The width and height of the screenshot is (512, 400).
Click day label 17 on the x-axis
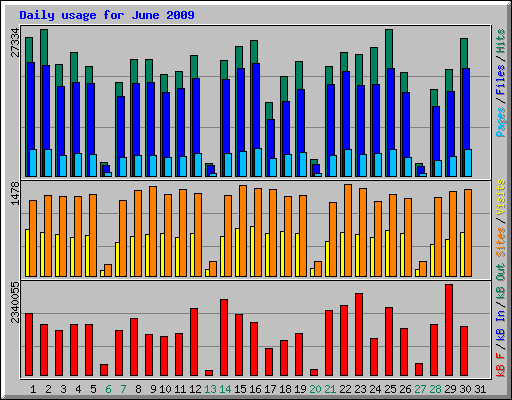pos(270,389)
